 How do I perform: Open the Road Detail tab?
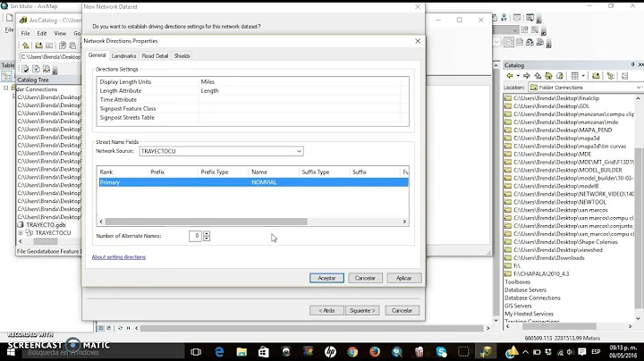click(x=155, y=55)
